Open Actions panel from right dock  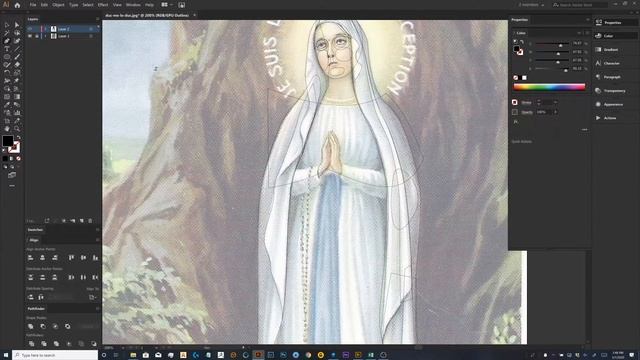[x=610, y=118]
